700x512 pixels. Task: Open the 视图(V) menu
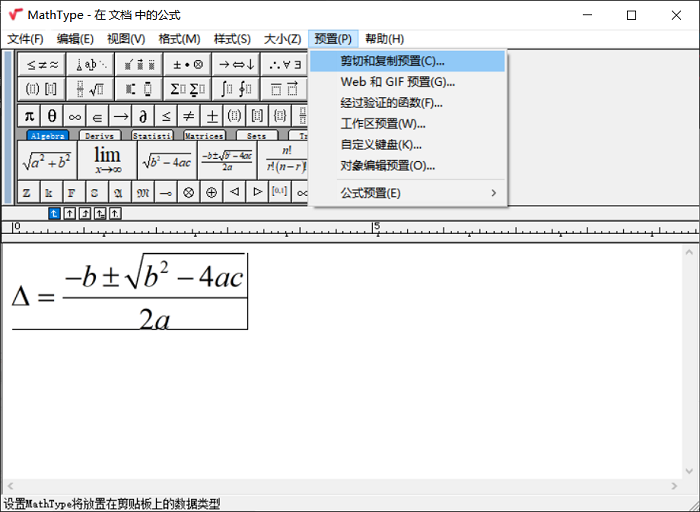pyautogui.click(x=126, y=39)
